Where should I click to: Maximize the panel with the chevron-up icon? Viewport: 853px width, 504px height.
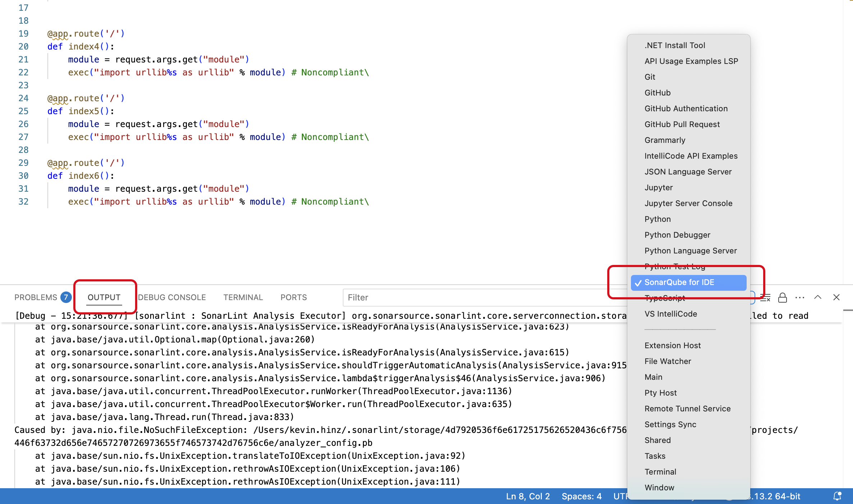(x=818, y=297)
